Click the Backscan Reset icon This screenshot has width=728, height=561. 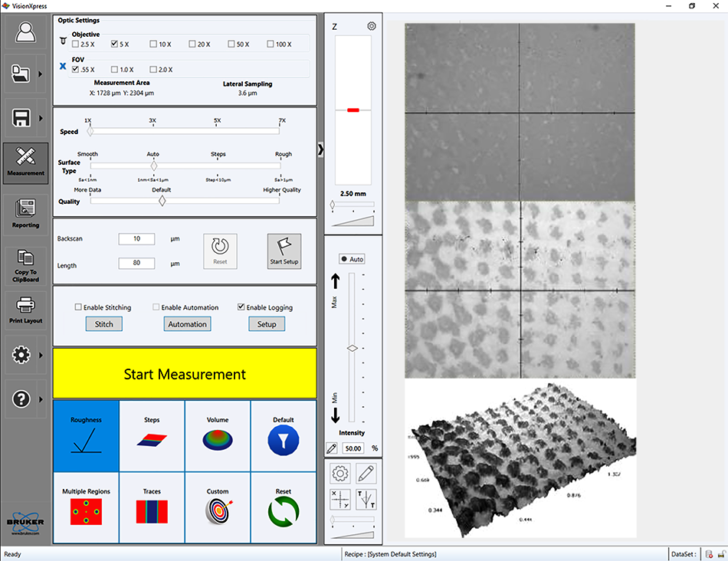pyautogui.click(x=221, y=251)
